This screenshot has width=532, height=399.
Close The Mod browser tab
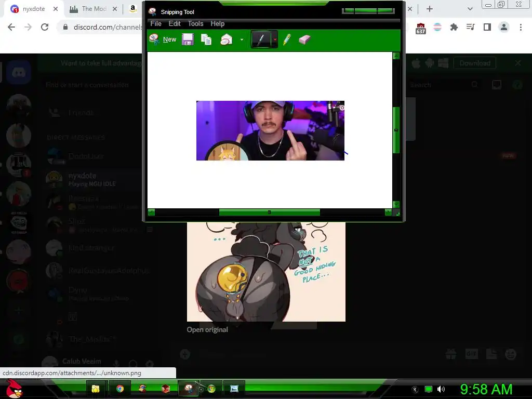tap(115, 9)
